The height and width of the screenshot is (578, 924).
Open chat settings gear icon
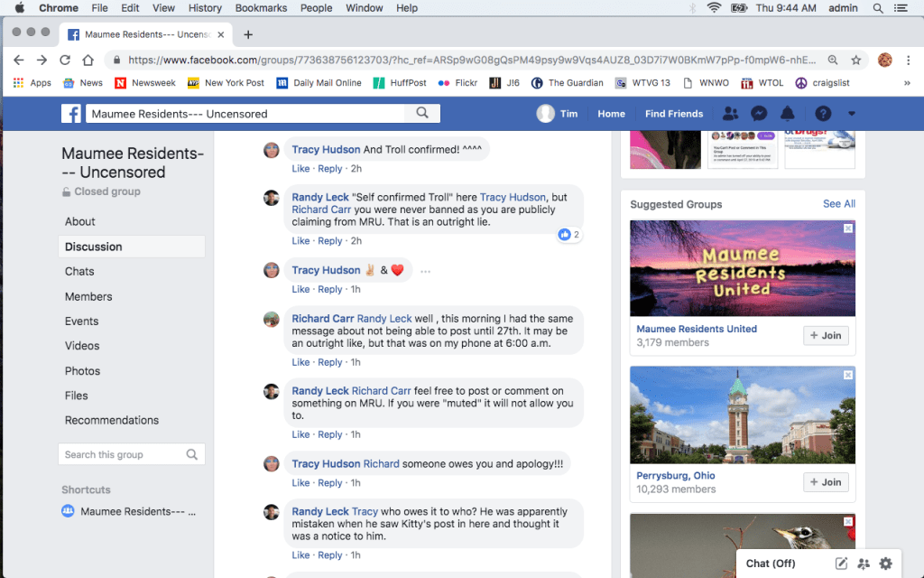(x=885, y=564)
